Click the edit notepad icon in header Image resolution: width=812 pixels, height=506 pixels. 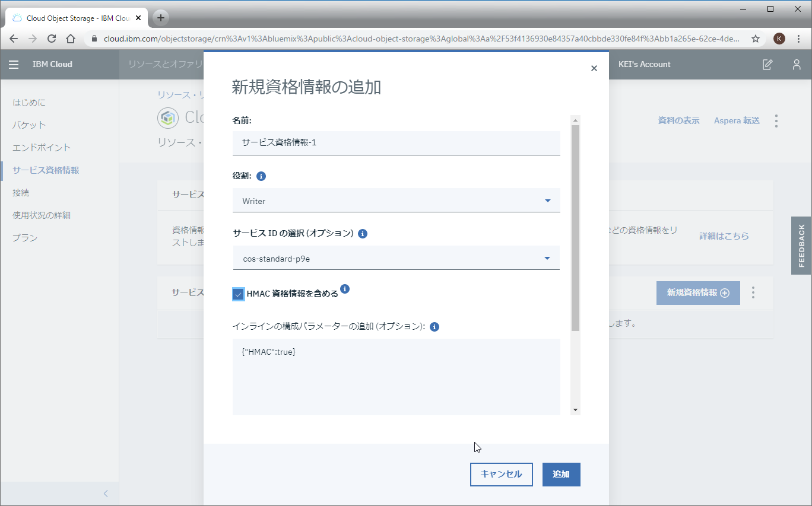tap(767, 65)
